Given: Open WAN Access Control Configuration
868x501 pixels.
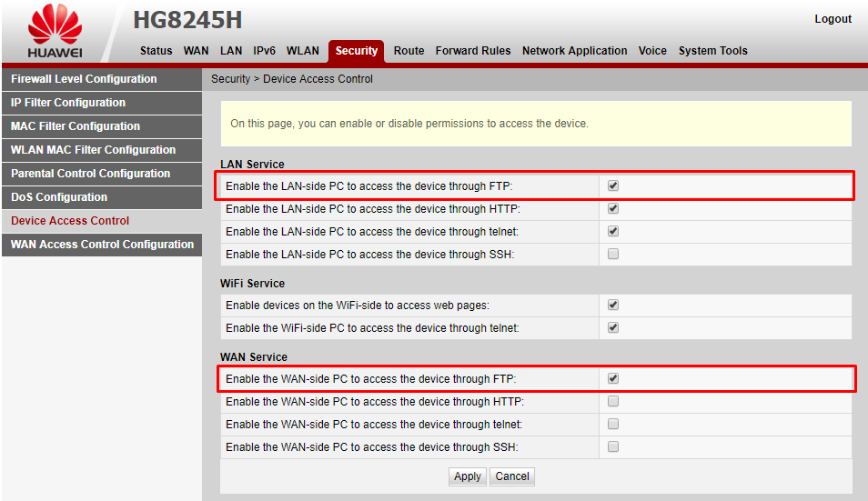Looking at the screenshot, I should tap(102, 245).
